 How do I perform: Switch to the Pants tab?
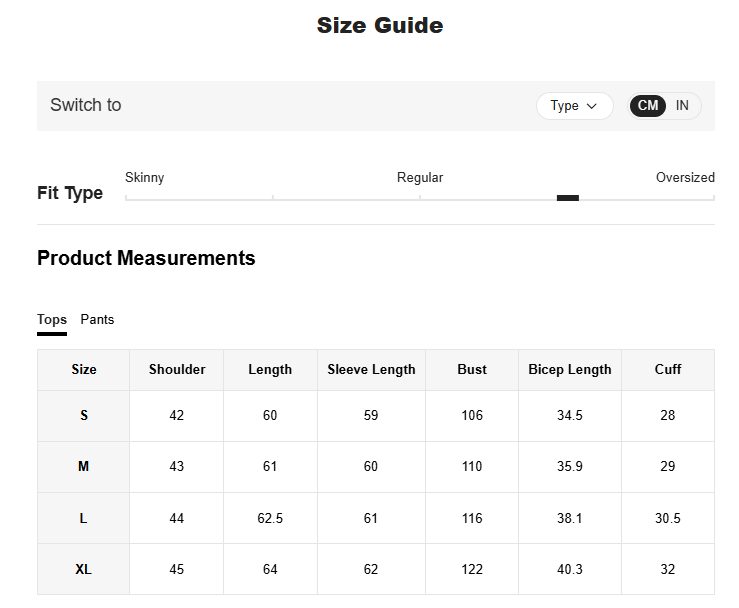point(97,320)
